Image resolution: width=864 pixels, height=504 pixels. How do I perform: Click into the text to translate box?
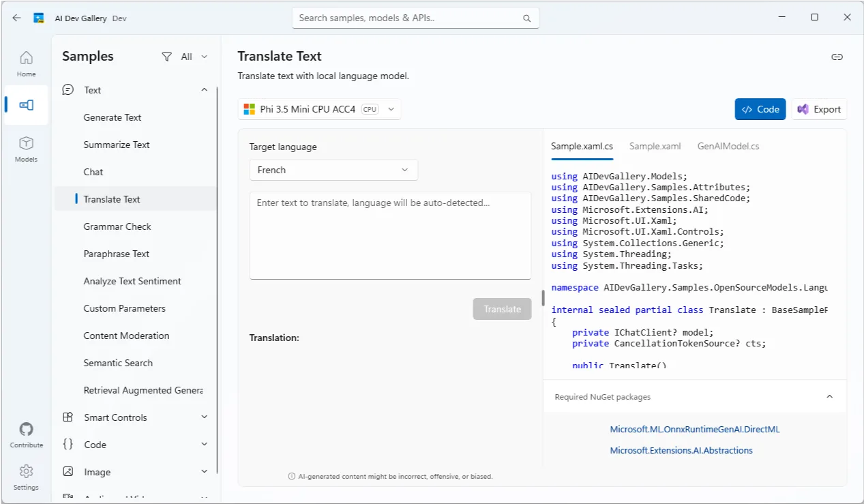coord(390,235)
